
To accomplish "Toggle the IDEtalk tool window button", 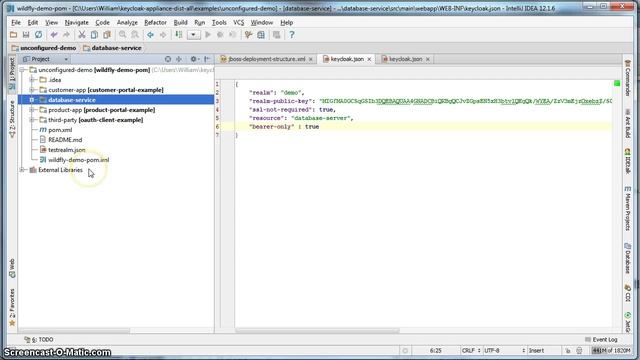I will pos(628,161).
